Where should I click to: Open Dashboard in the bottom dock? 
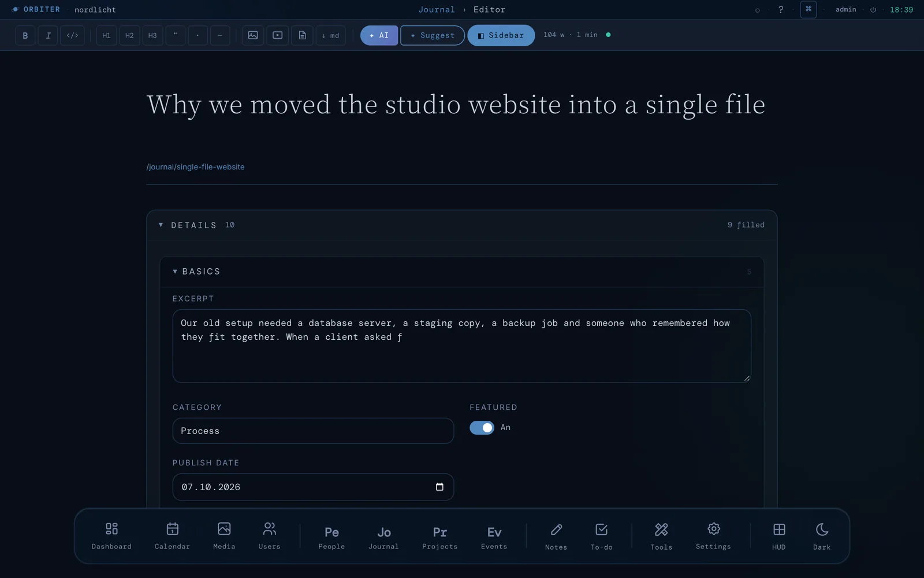[x=111, y=536]
